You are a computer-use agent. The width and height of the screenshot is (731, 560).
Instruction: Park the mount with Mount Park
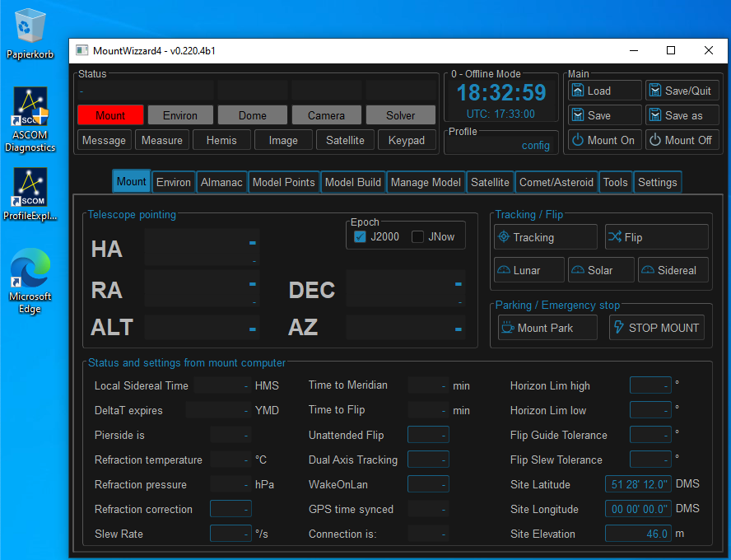click(547, 327)
